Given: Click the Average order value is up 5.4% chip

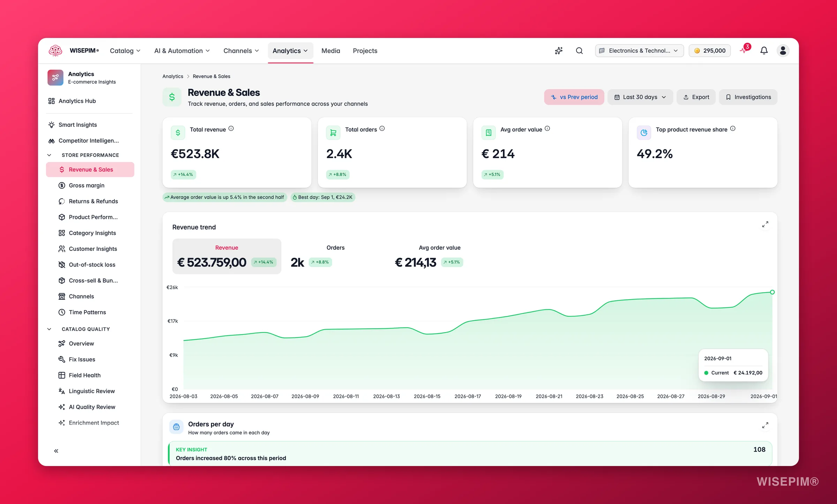Looking at the screenshot, I should pos(225,197).
